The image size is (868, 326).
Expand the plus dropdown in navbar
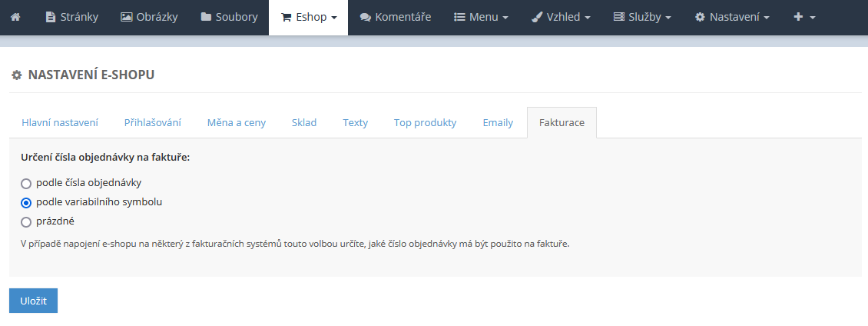[x=804, y=17]
